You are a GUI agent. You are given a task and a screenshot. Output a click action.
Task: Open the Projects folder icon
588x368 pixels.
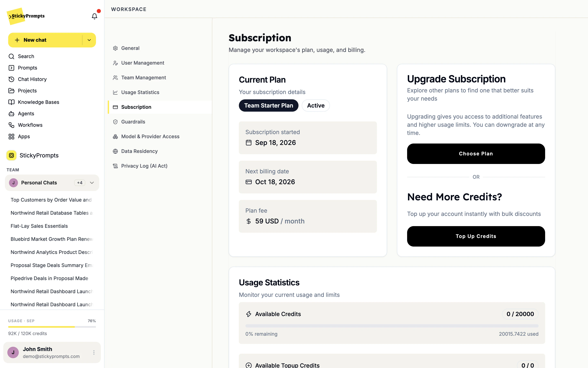click(x=11, y=91)
